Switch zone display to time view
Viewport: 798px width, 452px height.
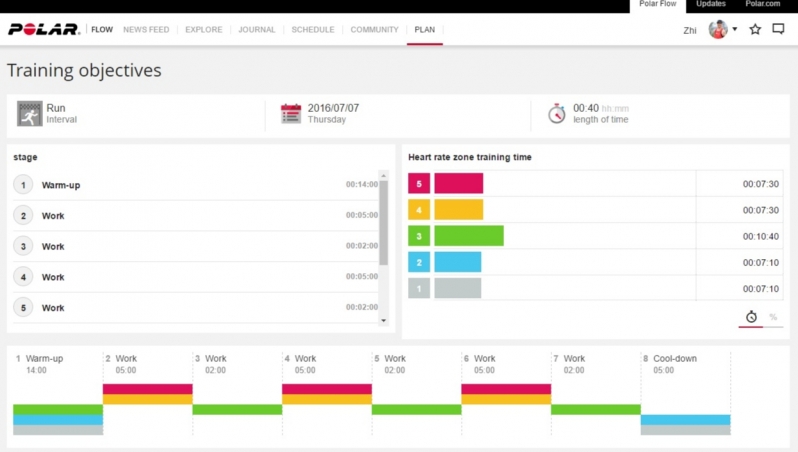tap(751, 317)
